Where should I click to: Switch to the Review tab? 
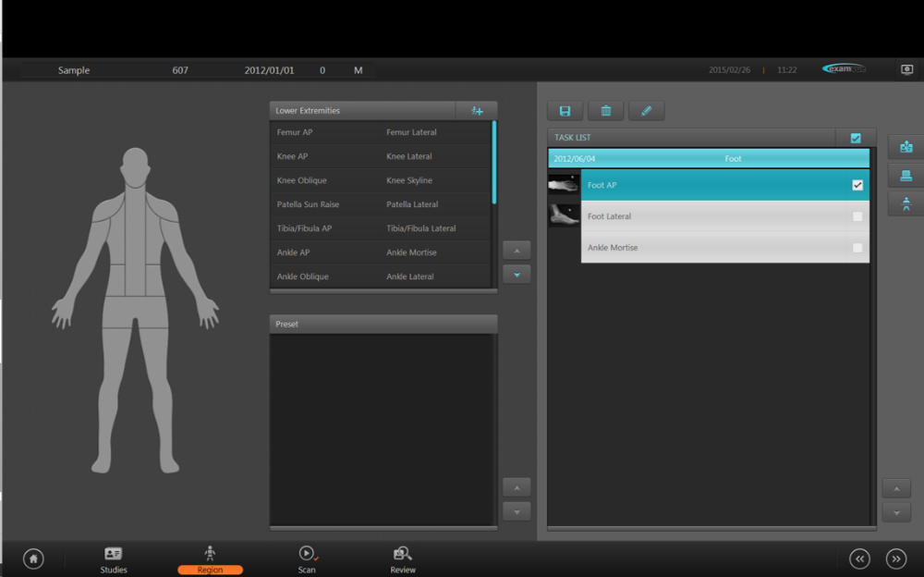pos(403,559)
